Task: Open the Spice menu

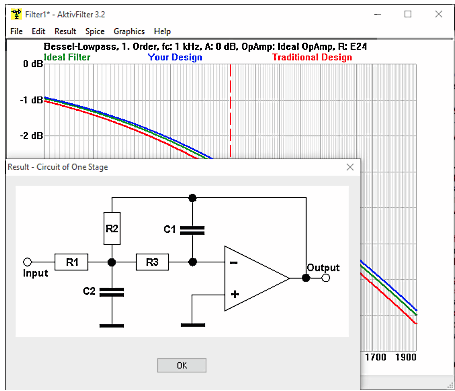Action: pos(95,31)
